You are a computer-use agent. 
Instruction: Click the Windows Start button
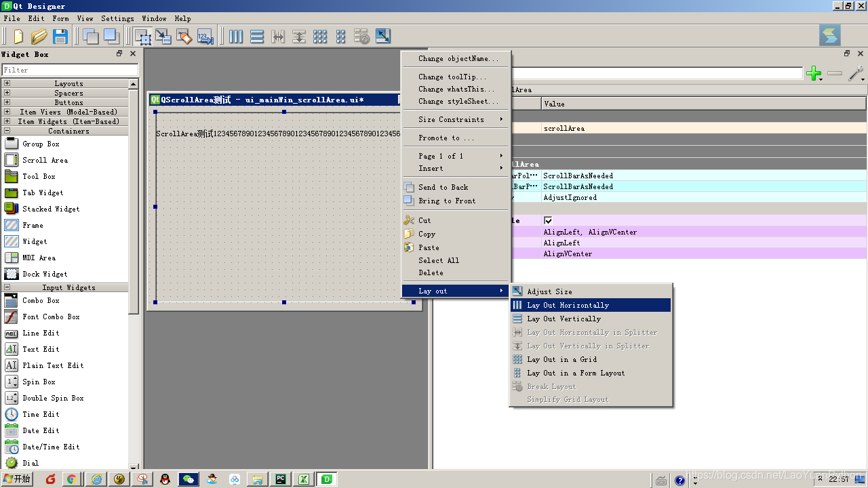17,479
